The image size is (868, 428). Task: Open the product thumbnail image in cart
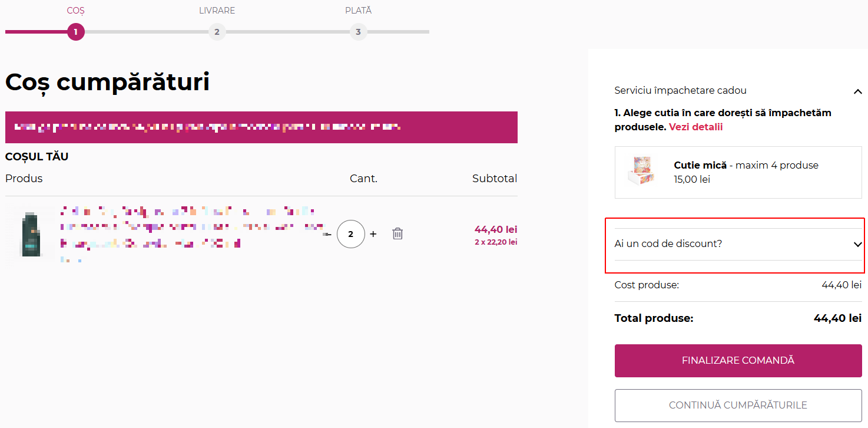30,234
